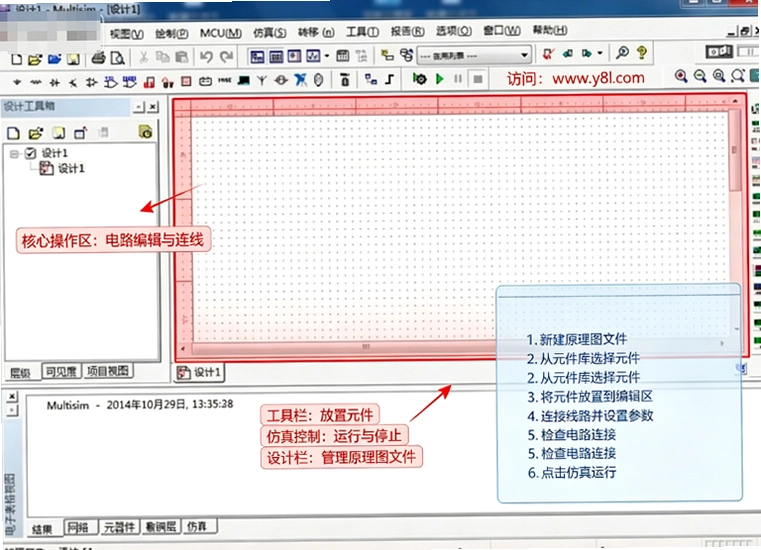Print the circuit with printer icon

pos(99,58)
